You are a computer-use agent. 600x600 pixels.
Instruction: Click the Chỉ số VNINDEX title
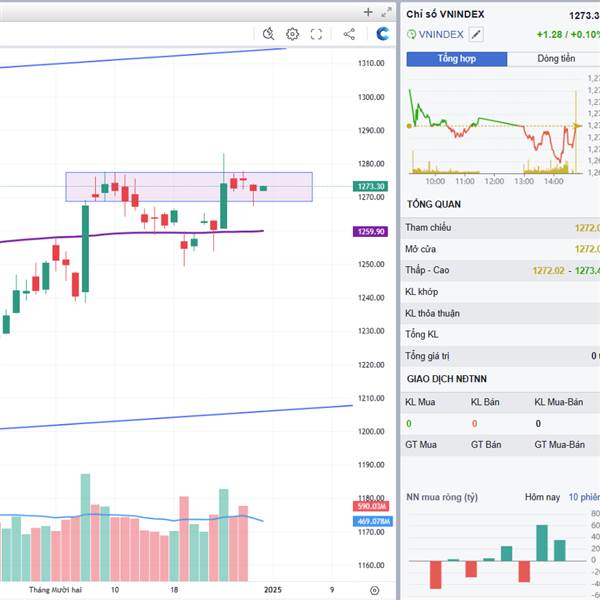[x=445, y=15]
